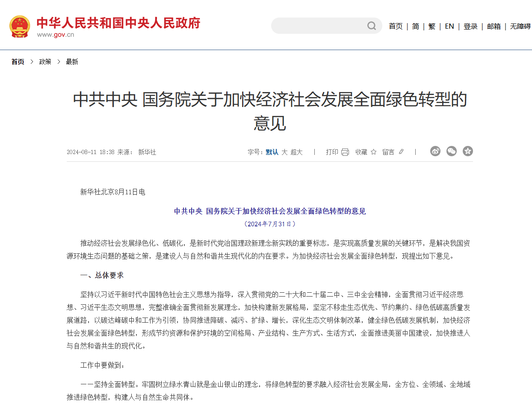Click the printer icon next to 打印
The width and height of the screenshot is (532, 404).
tap(345, 152)
